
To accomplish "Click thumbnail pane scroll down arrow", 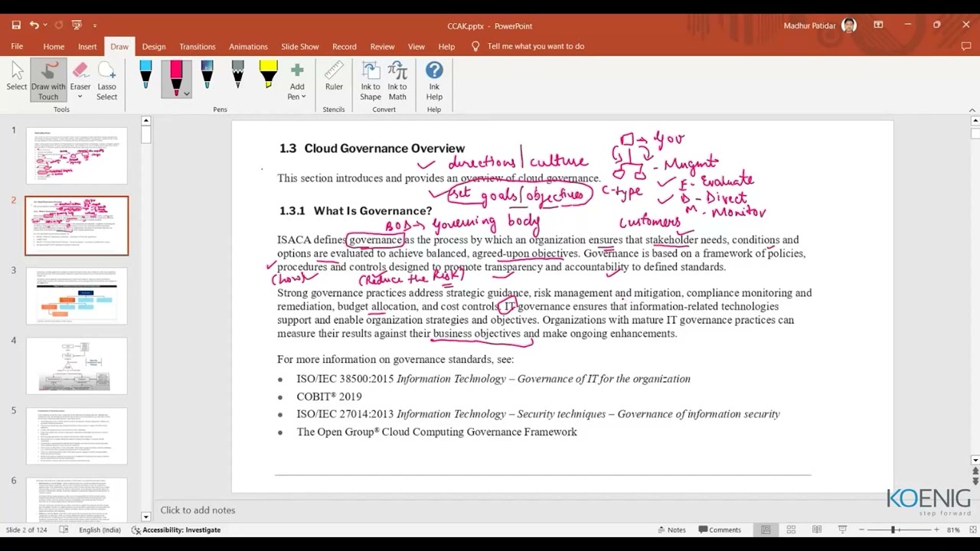I will (x=145, y=517).
